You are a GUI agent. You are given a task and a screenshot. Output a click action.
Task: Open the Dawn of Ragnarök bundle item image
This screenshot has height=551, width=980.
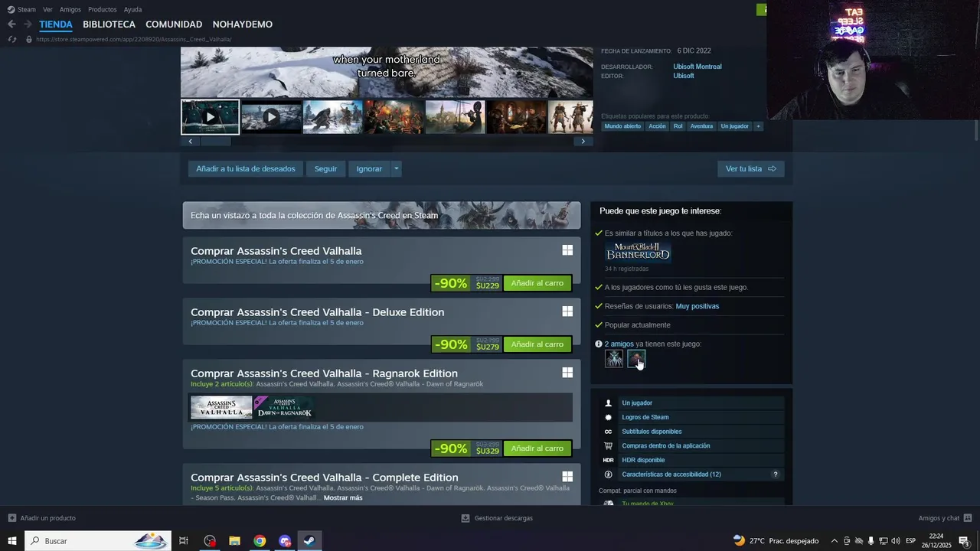pos(284,408)
